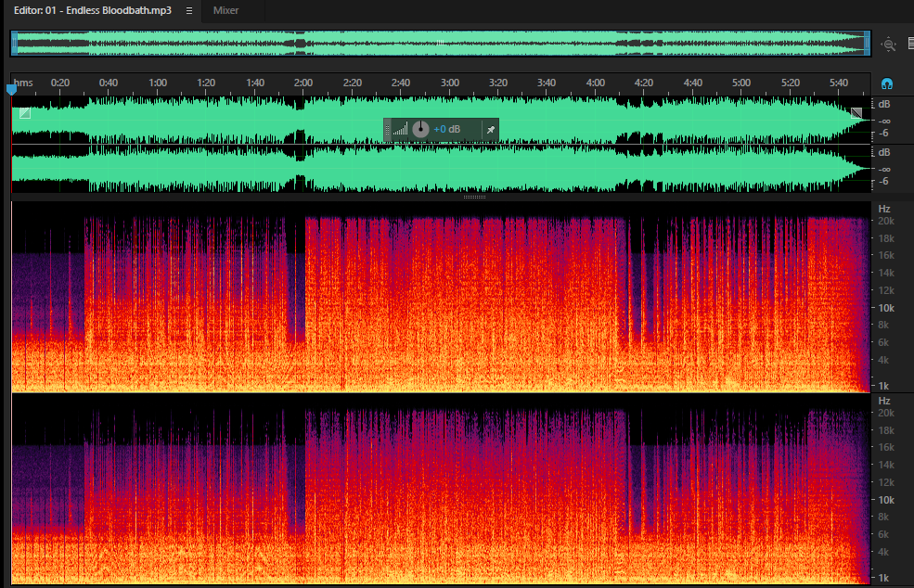Click 6k on the lower spectrogram scale

coord(883,534)
